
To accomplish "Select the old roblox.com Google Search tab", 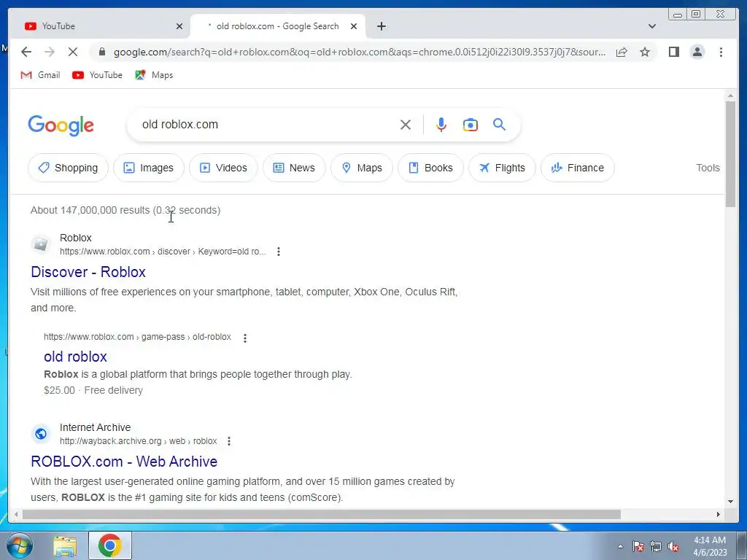I will tap(278, 26).
